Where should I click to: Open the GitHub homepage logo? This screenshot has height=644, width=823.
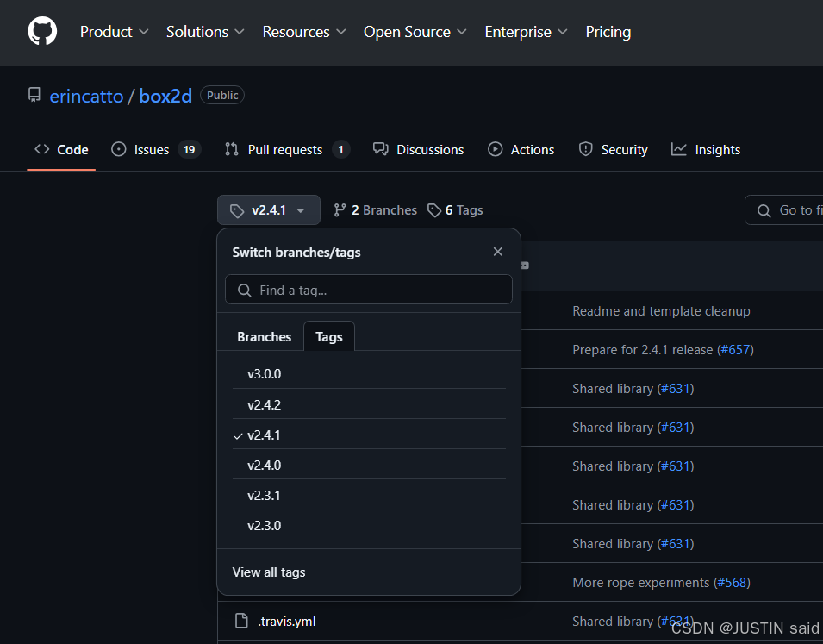coord(42,30)
